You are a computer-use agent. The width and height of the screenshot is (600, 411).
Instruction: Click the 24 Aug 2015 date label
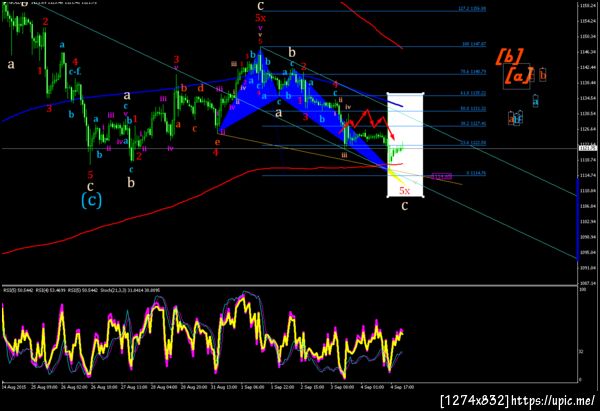(14, 387)
